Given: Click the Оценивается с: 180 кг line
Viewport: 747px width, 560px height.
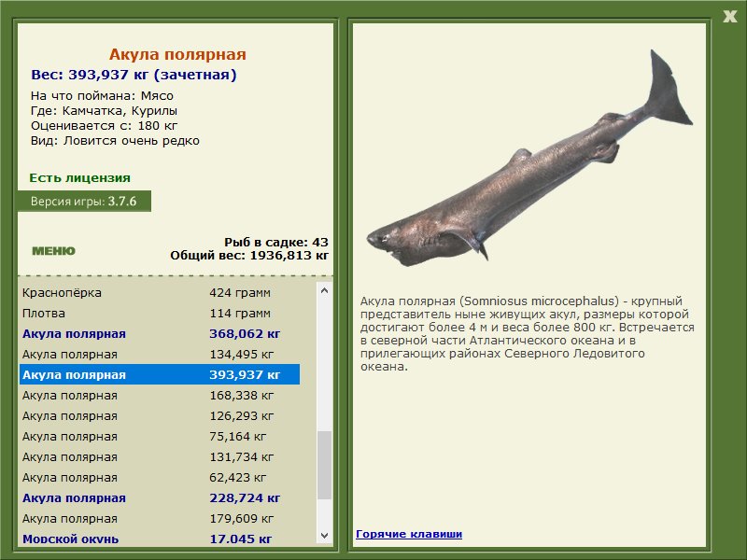Looking at the screenshot, I should (104, 126).
